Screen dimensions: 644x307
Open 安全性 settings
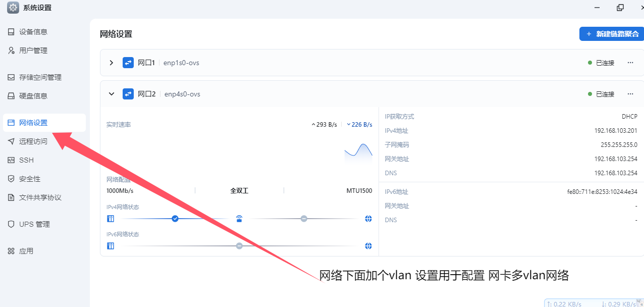click(44, 179)
